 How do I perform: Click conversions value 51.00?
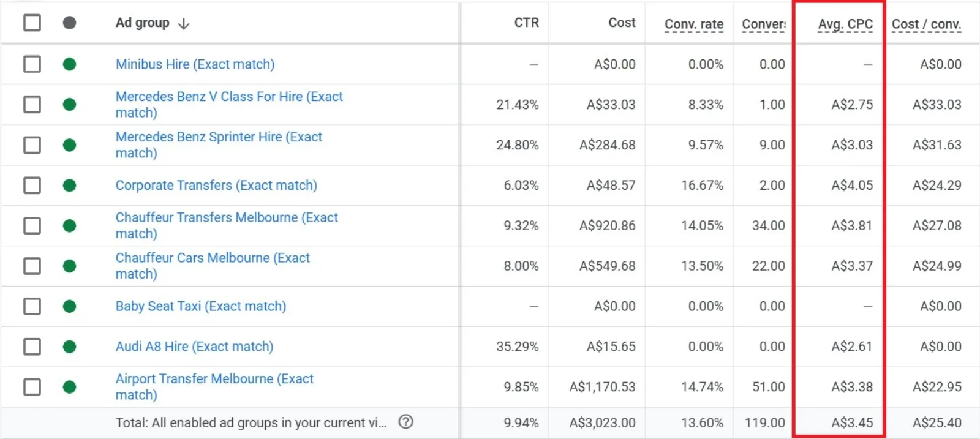pos(768,387)
